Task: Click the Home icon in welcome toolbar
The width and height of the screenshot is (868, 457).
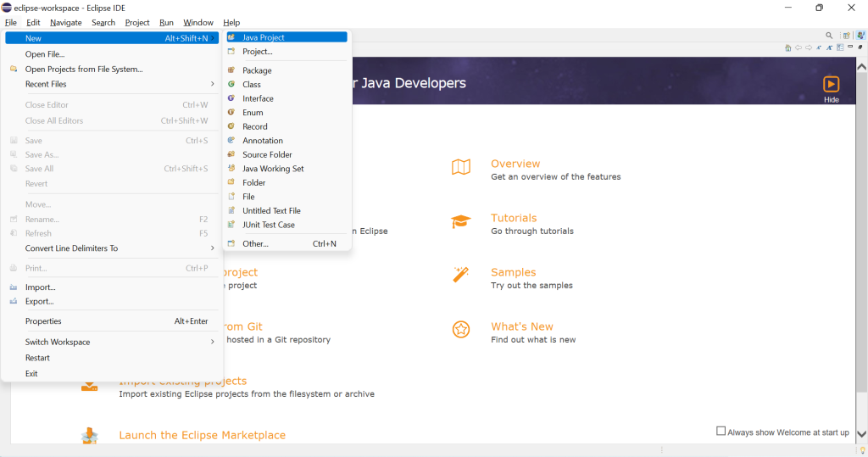Action: (x=788, y=47)
